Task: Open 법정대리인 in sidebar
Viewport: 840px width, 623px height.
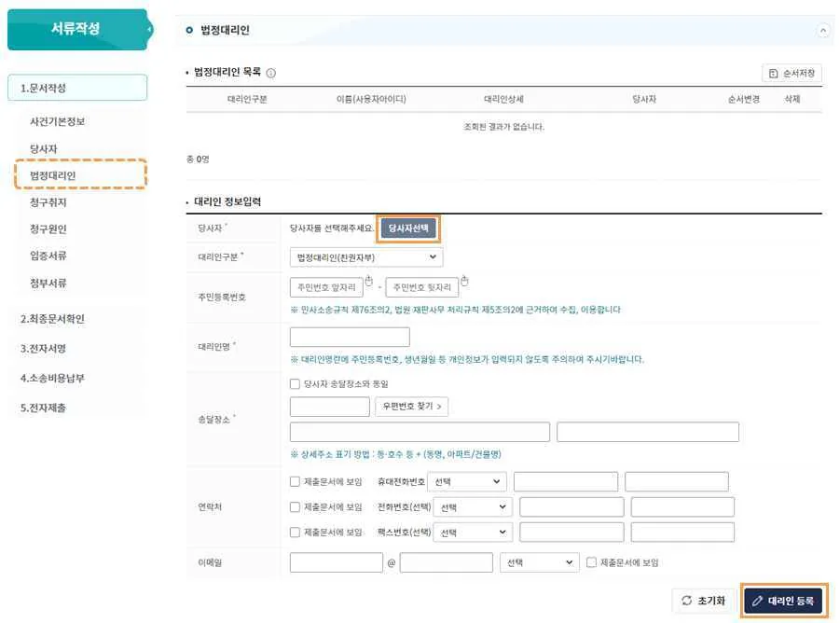Action: (52, 175)
